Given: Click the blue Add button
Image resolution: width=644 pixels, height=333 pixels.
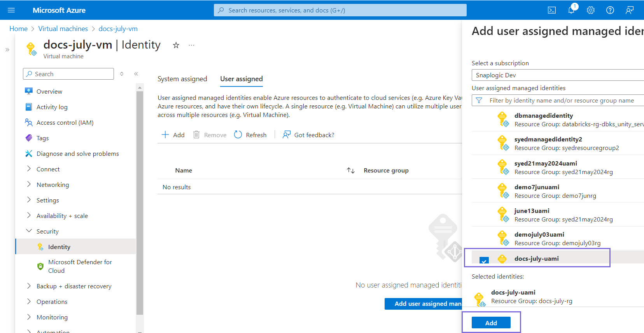Looking at the screenshot, I should [x=491, y=323].
